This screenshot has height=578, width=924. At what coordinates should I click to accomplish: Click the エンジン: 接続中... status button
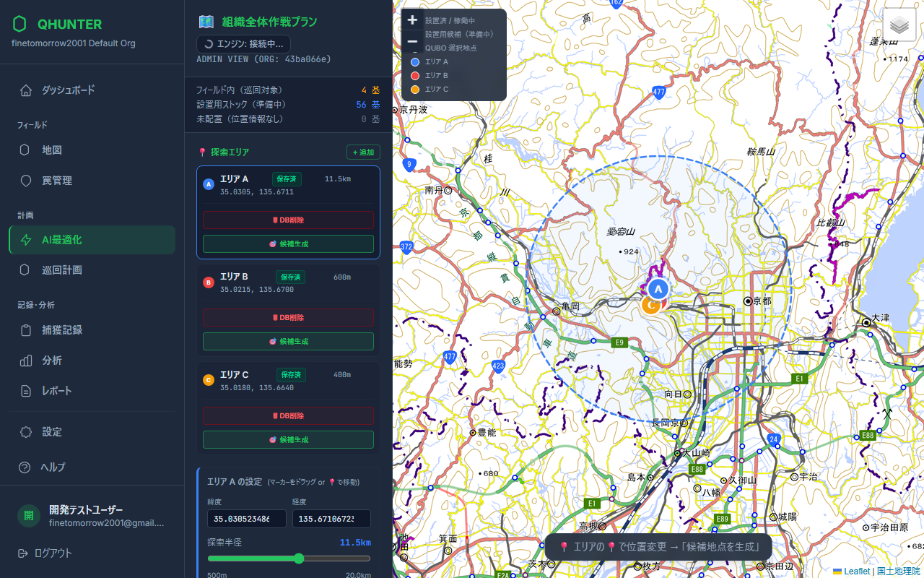[243, 44]
